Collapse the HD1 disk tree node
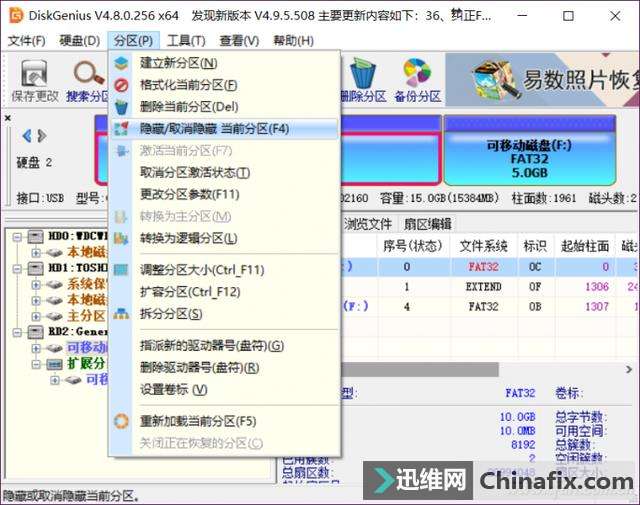 point(17,269)
